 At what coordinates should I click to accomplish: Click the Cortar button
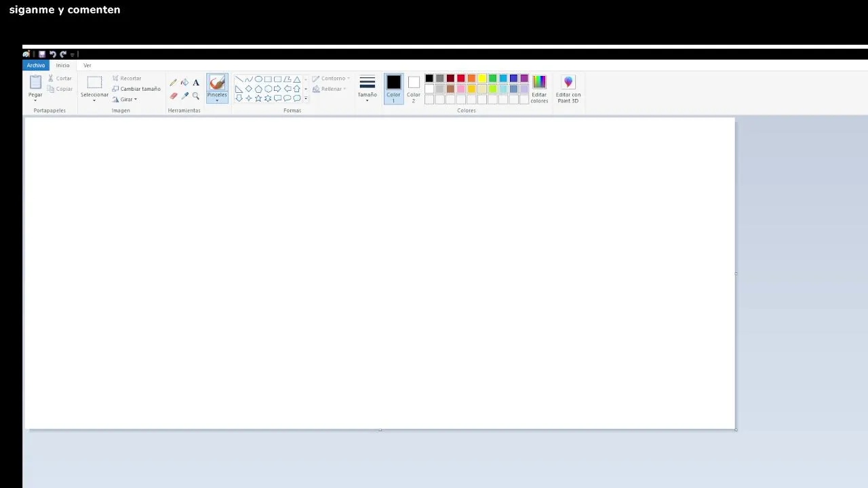(60, 79)
